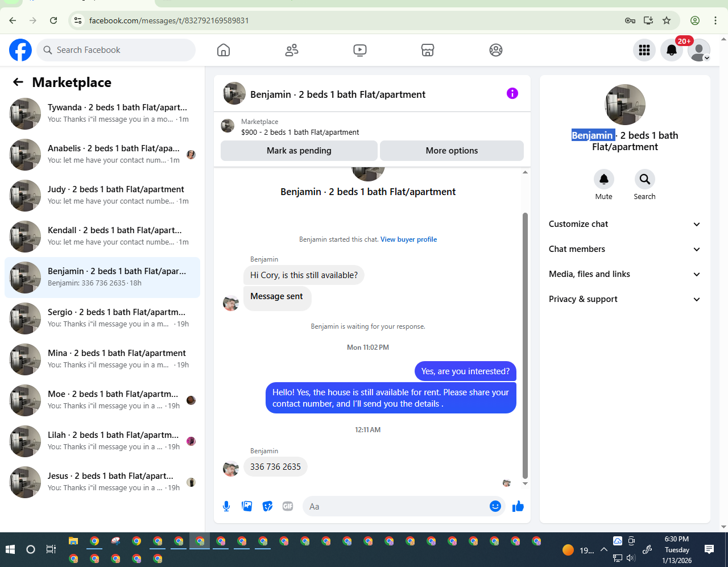Open the Groups icon in top navigation

[496, 50]
